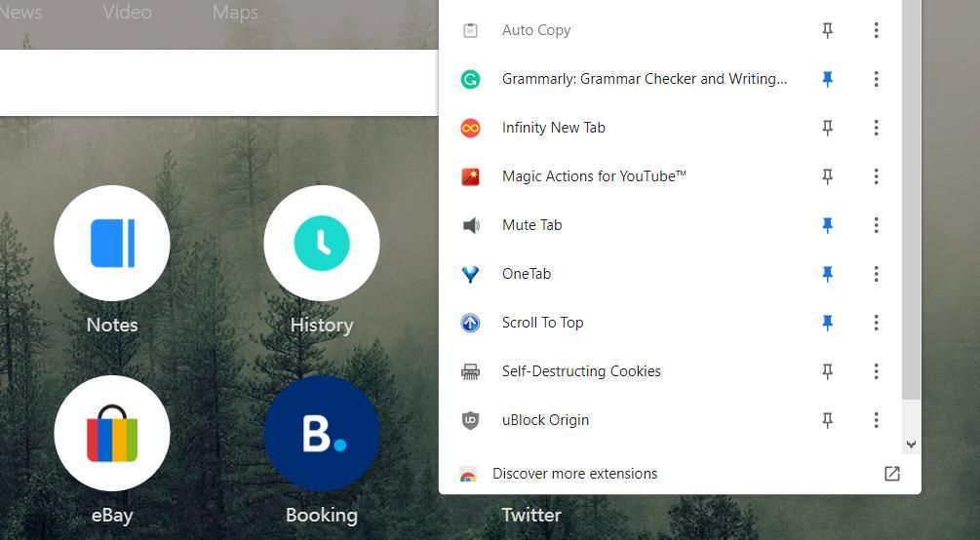Viewport: 980px width, 540px height.
Task: Click Discover more extensions link
Action: (575, 474)
